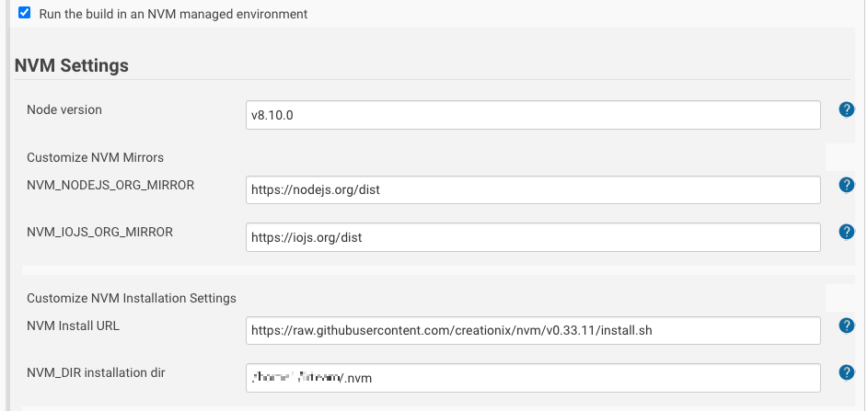This screenshot has width=868, height=411.
Task: Open help for NVM_IOJS_ORG_MIRROR field
Action: [x=847, y=232]
